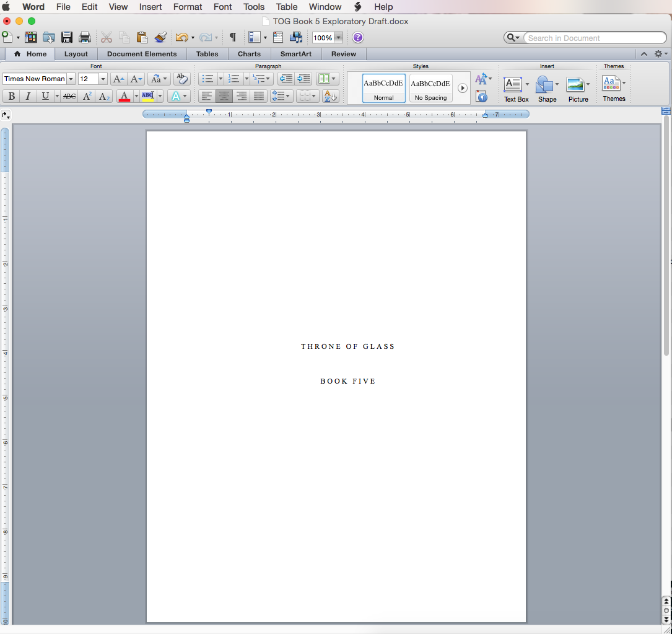Justify paragraph text
Image resolution: width=672 pixels, height=634 pixels.
click(258, 96)
